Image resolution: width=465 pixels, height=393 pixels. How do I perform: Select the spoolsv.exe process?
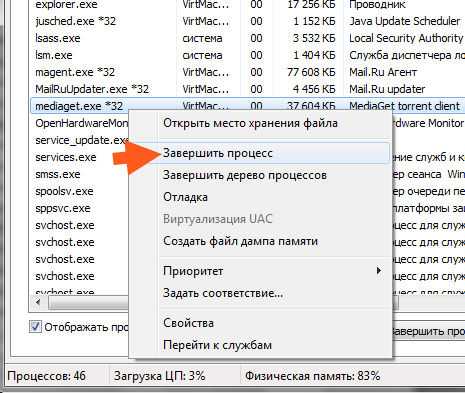64,191
